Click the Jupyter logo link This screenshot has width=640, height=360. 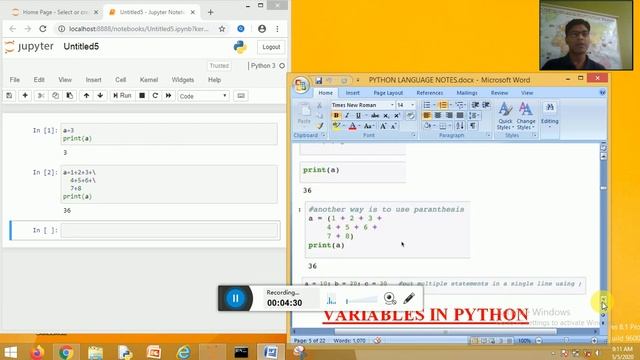[29, 47]
